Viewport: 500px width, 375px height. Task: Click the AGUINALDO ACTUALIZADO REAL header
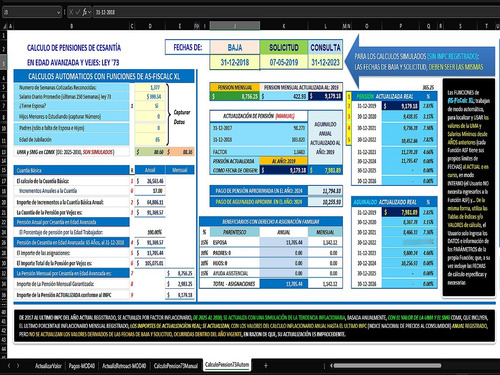click(x=385, y=202)
